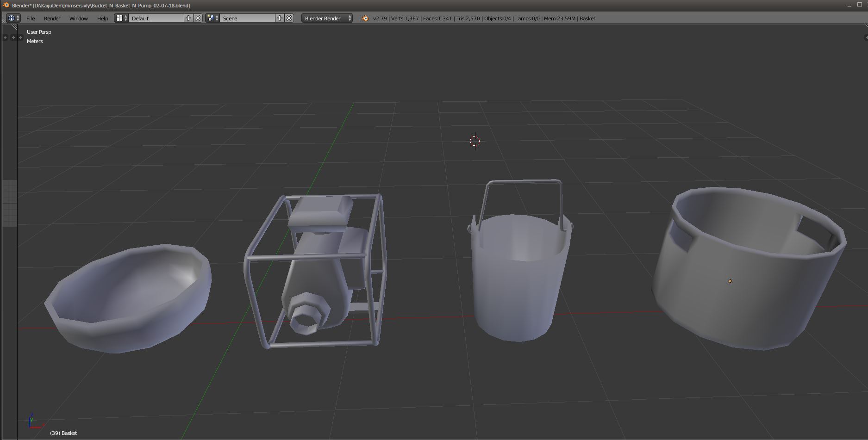The image size is (868, 440).
Task: Browse screen layouts with the layout icon
Action: (121, 18)
